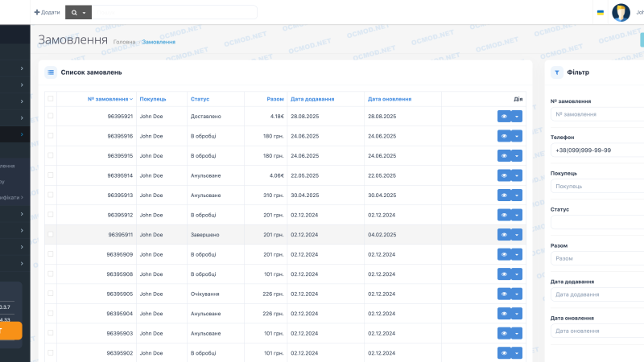Sort table by Разом column

275,99
